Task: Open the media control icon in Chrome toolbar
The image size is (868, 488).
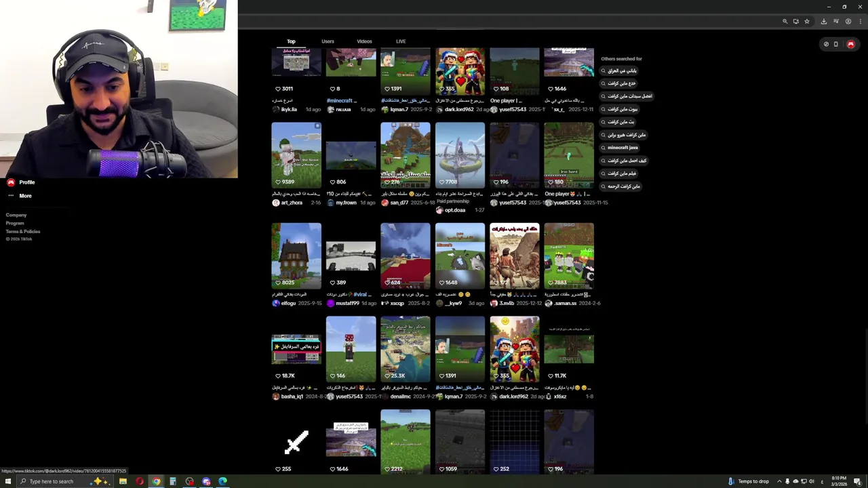Action: click(836, 21)
